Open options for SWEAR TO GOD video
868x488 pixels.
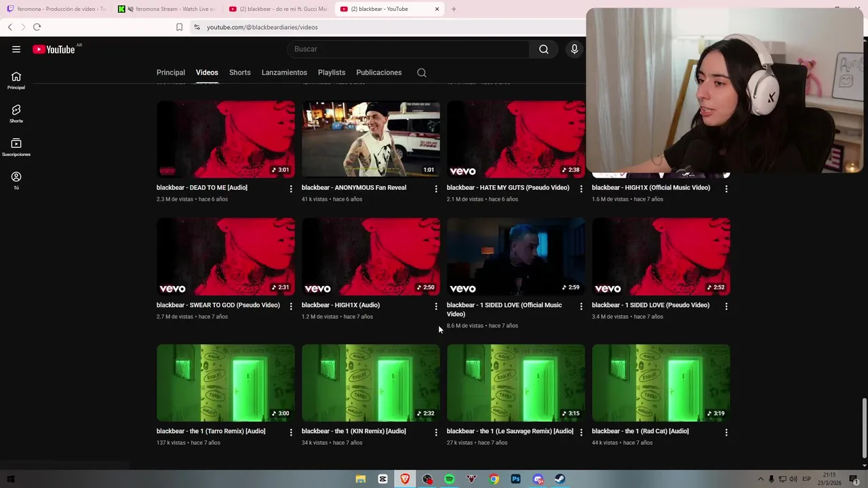[x=291, y=306]
